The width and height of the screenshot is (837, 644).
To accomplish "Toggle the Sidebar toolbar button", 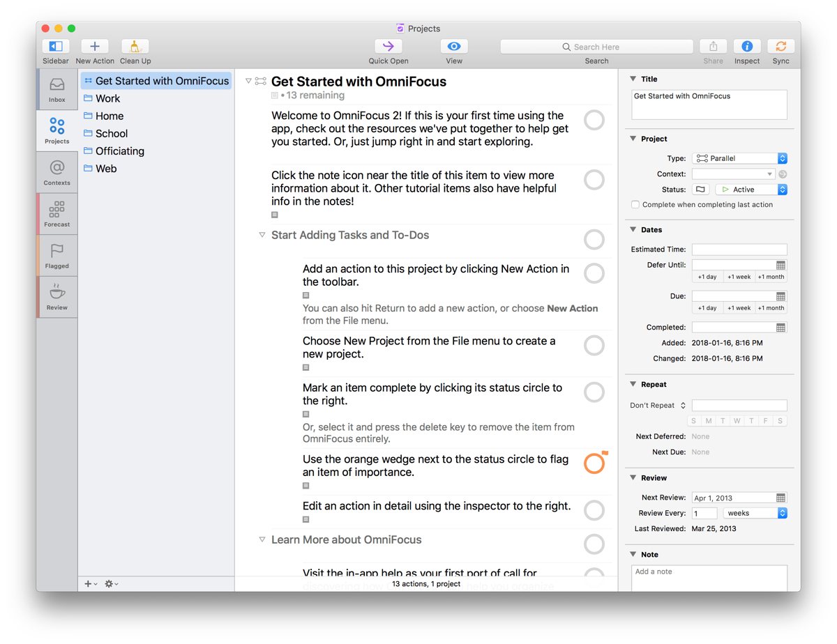I will click(x=56, y=47).
